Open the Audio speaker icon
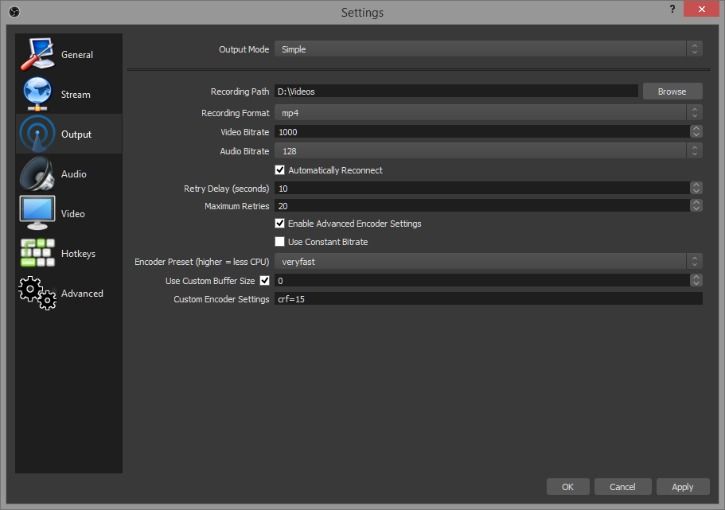Image resolution: width=725 pixels, height=510 pixels. click(37, 174)
